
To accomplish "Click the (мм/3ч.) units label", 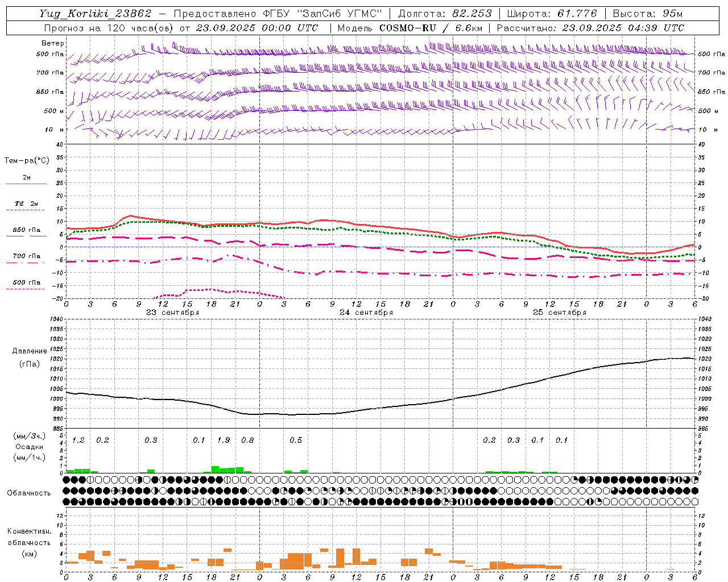I will coord(29,436).
